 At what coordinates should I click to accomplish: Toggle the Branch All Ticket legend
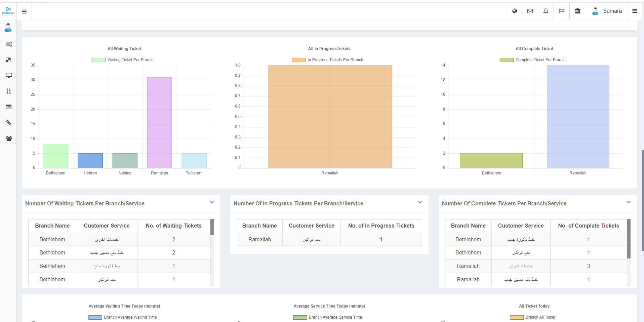pyautogui.click(x=533, y=317)
